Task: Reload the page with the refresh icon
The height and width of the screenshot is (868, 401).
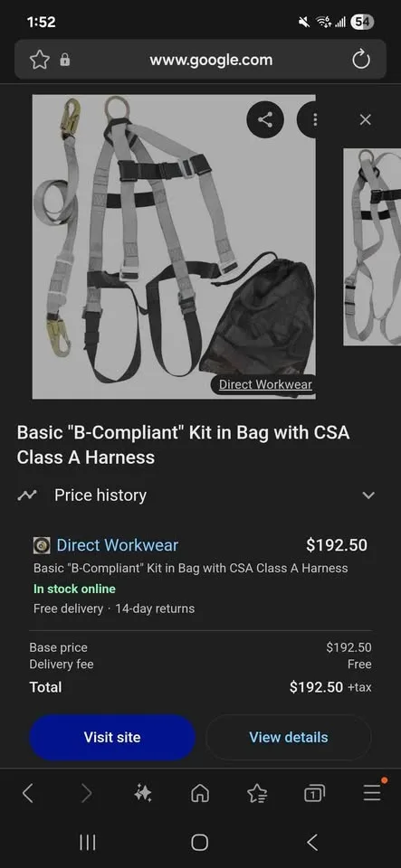Action: point(361,60)
